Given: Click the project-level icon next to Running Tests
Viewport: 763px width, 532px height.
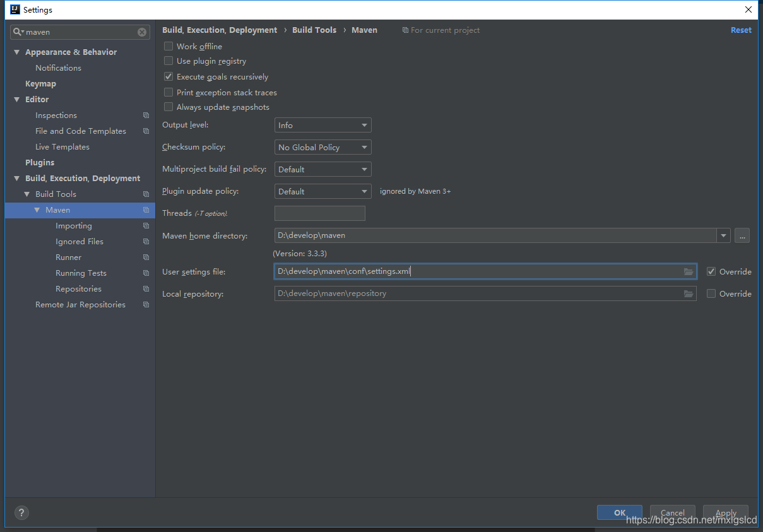Looking at the screenshot, I should (146, 273).
